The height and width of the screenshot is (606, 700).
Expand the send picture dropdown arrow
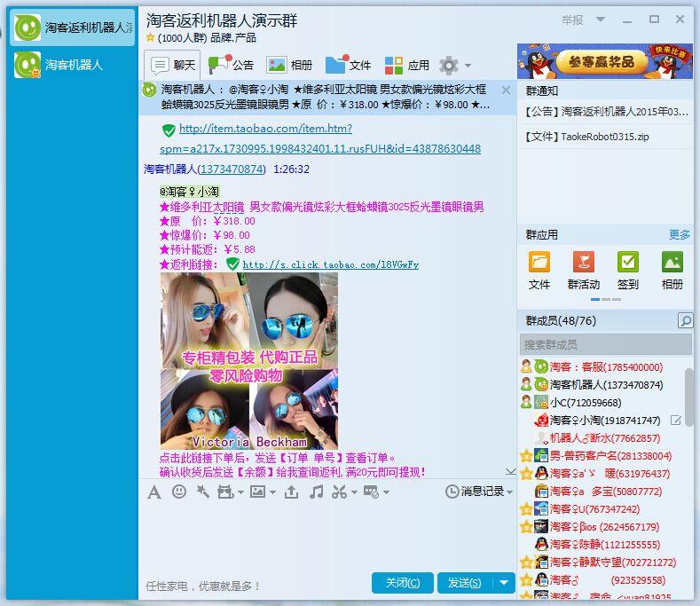tap(272, 492)
